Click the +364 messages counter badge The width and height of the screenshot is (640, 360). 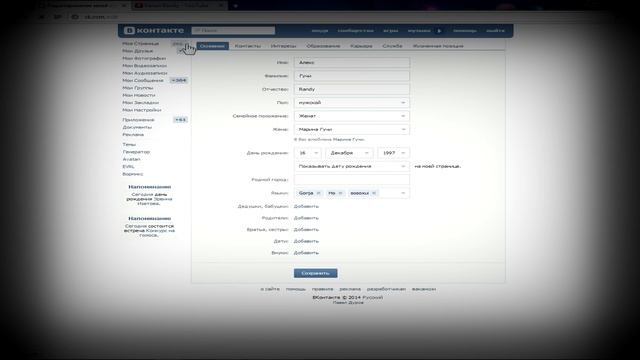(179, 80)
